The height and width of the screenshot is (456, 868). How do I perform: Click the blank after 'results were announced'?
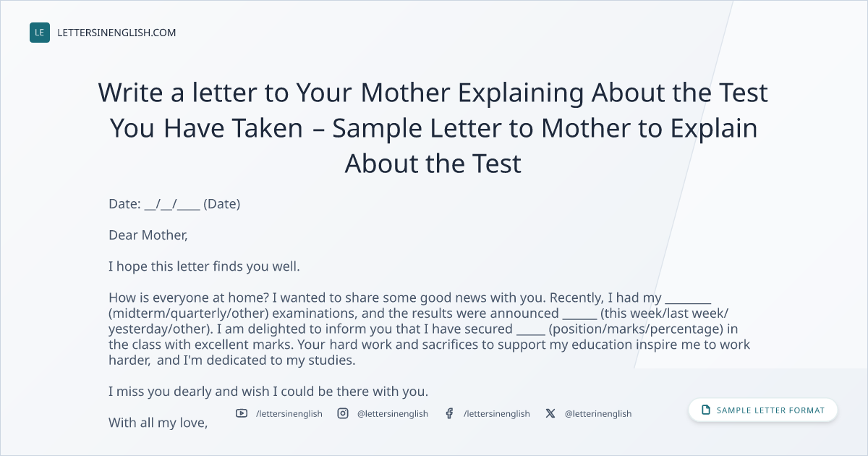coord(579,316)
